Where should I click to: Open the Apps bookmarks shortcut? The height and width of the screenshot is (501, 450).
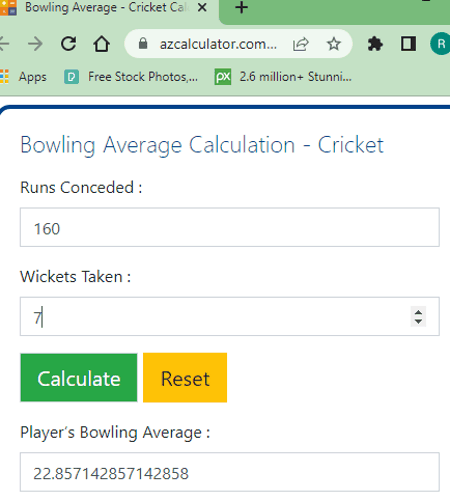click(23, 77)
